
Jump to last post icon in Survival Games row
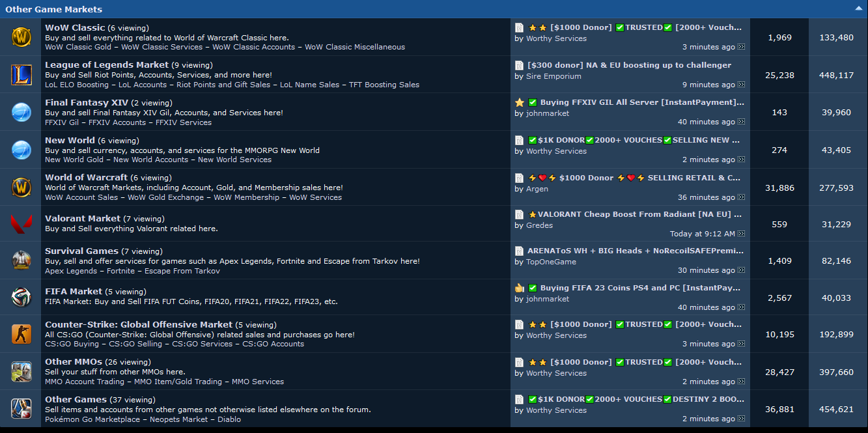(742, 271)
